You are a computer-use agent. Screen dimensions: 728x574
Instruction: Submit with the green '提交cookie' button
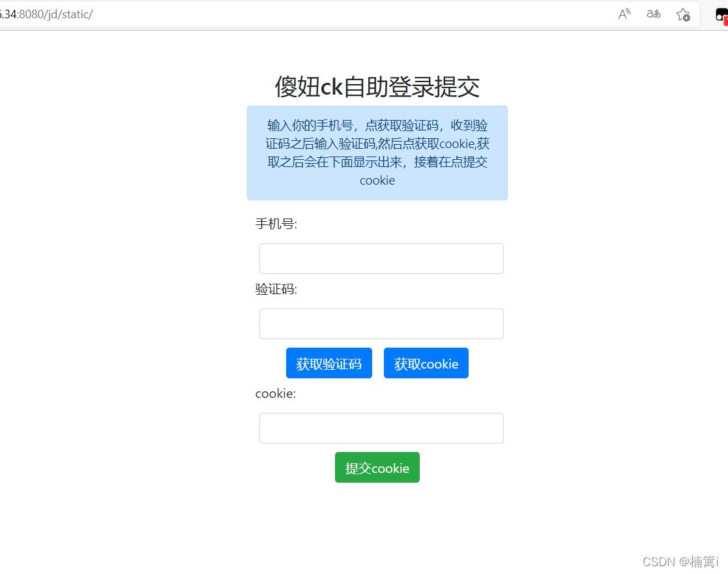coord(377,468)
